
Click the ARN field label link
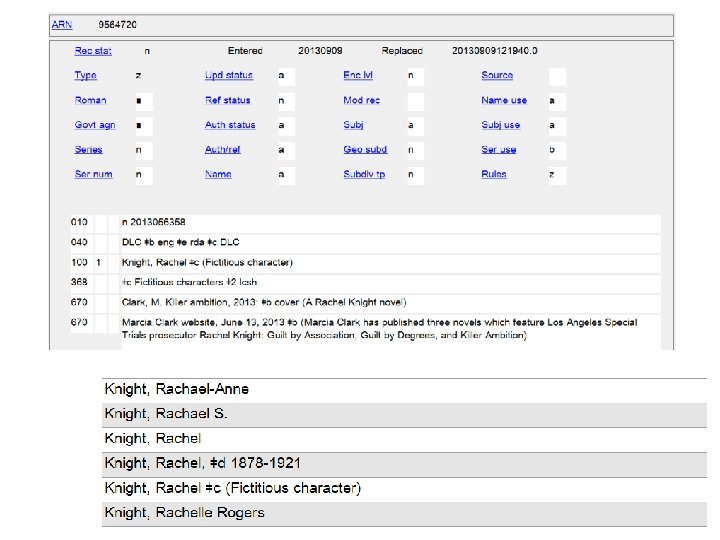pos(60,21)
